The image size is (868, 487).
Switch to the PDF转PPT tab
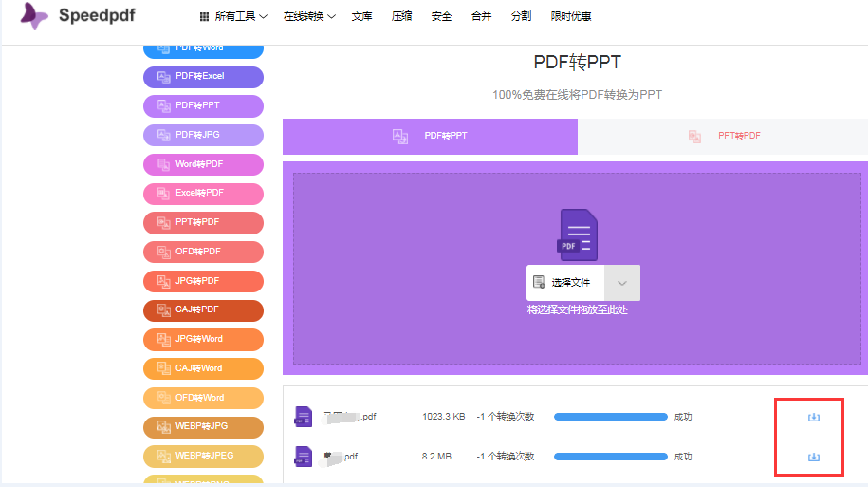pyautogui.click(x=430, y=136)
